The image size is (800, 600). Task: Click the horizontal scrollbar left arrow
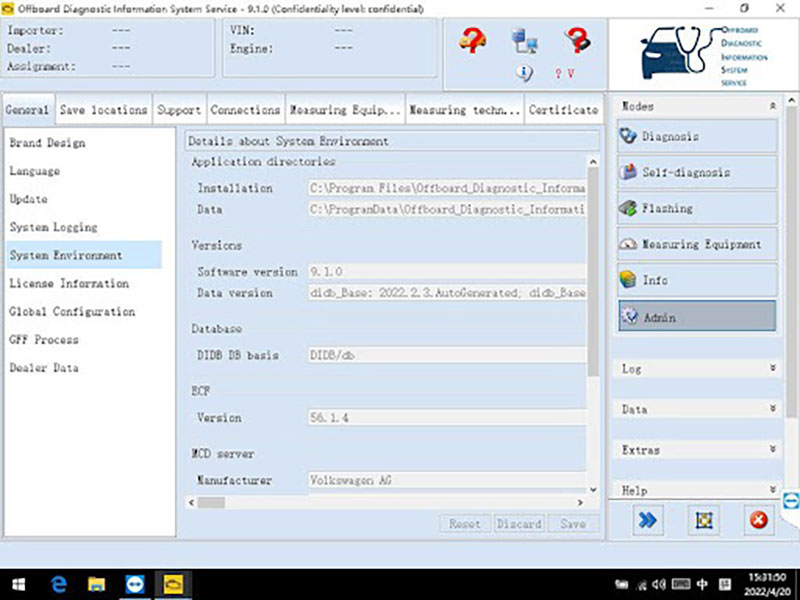[x=191, y=503]
